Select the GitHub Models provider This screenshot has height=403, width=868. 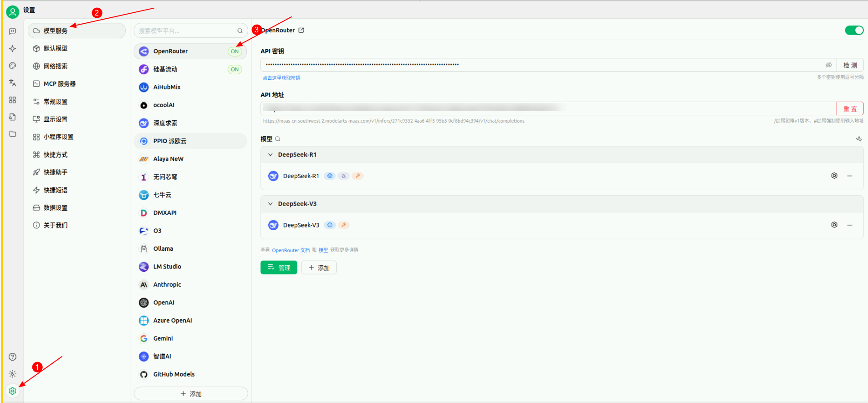click(190, 374)
